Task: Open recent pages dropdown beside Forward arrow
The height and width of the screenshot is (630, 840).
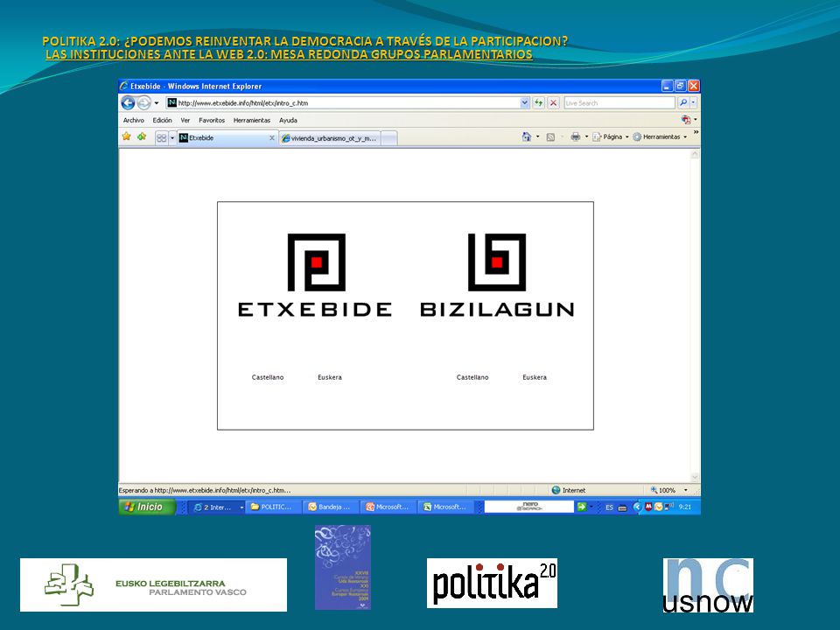Action: click(157, 103)
